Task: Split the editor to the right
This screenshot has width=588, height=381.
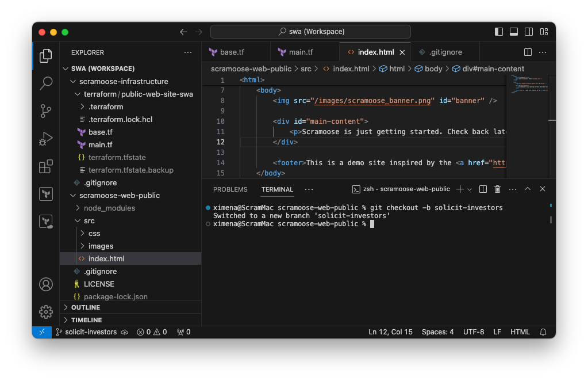Action: click(x=528, y=52)
